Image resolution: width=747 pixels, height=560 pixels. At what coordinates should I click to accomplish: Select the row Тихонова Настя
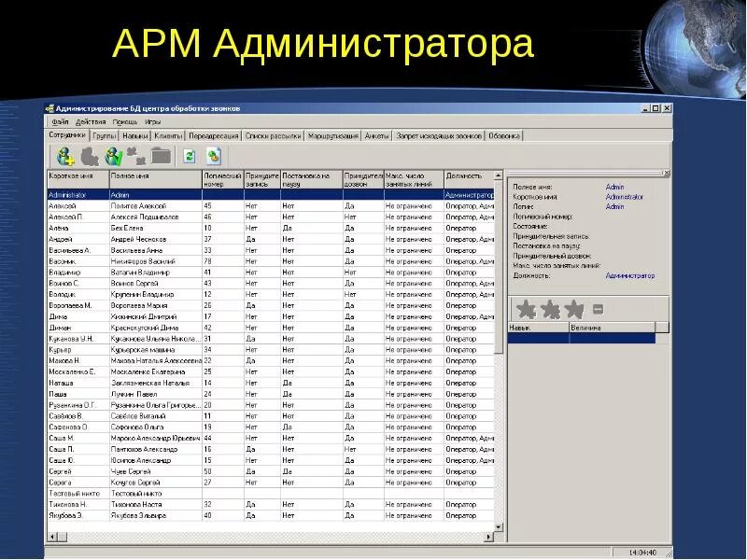pos(270,504)
